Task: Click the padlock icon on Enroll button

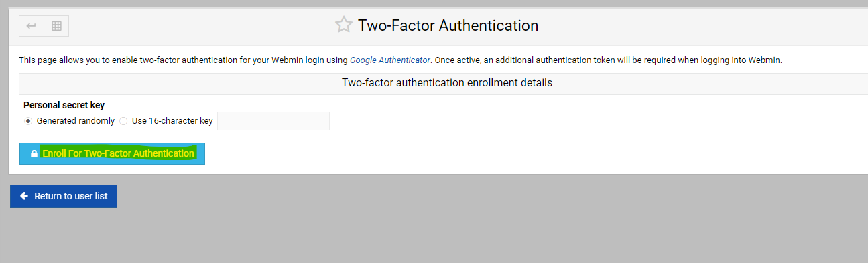Action: point(34,154)
